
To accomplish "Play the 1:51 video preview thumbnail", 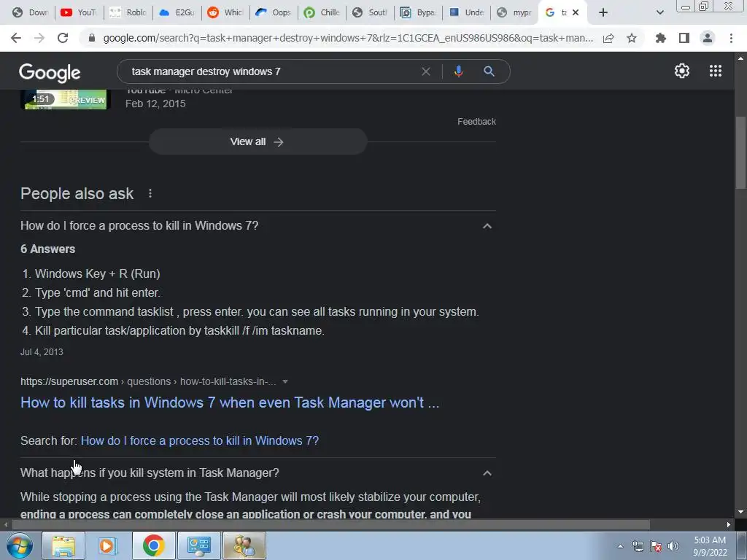I will (65, 99).
